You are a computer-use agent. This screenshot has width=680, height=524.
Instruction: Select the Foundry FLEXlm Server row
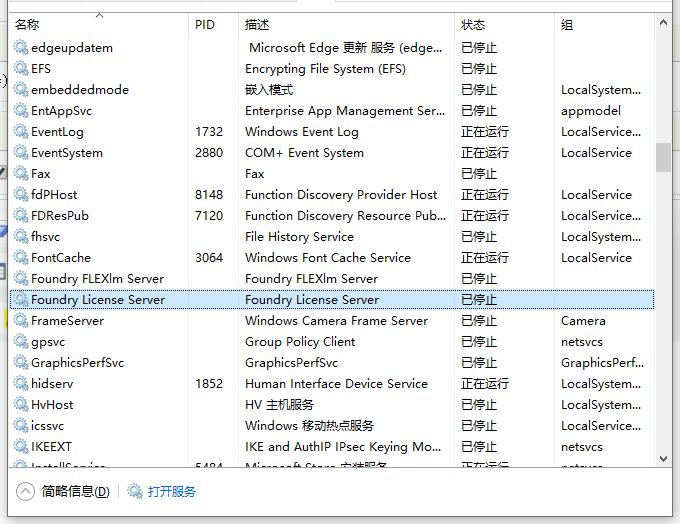point(97,279)
